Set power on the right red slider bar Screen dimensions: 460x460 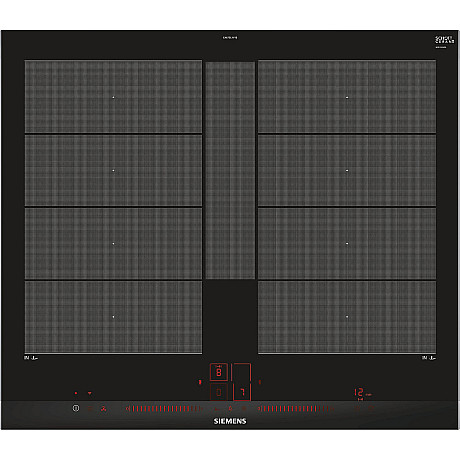point(295,408)
